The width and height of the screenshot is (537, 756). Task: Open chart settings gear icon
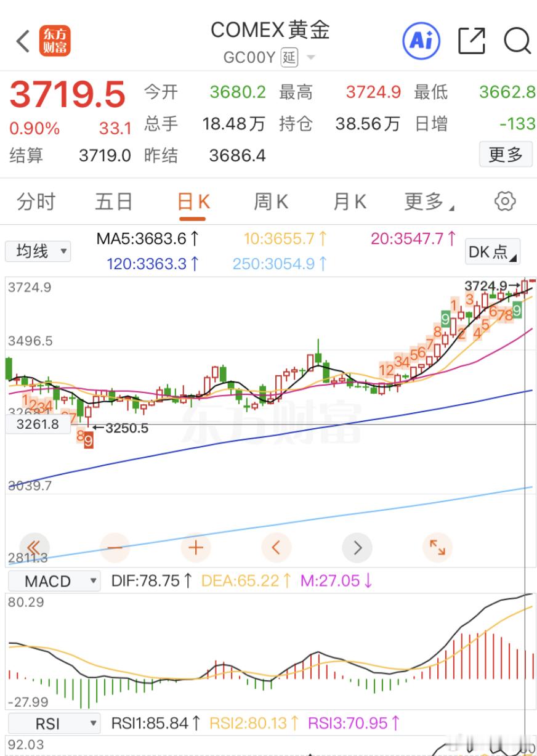tap(505, 201)
